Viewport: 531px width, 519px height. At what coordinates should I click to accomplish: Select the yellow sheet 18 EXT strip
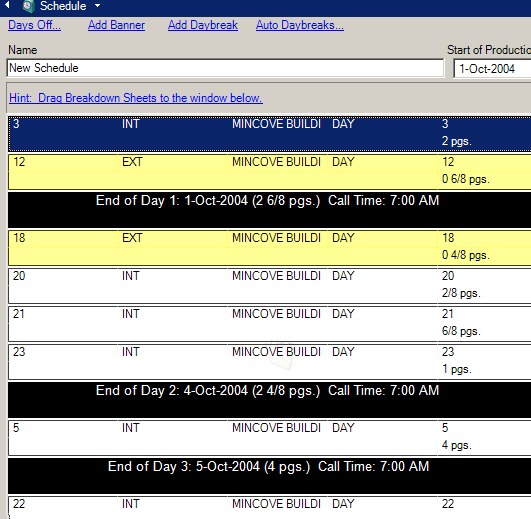click(270, 247)
